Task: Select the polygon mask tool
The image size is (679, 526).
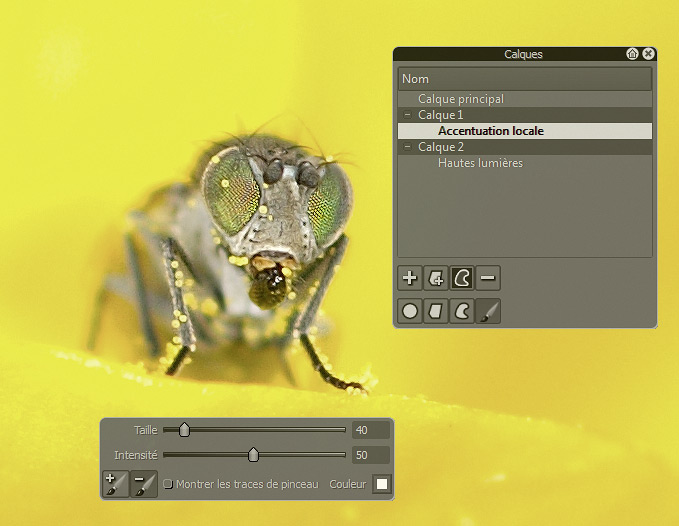Action: [436, 311]
